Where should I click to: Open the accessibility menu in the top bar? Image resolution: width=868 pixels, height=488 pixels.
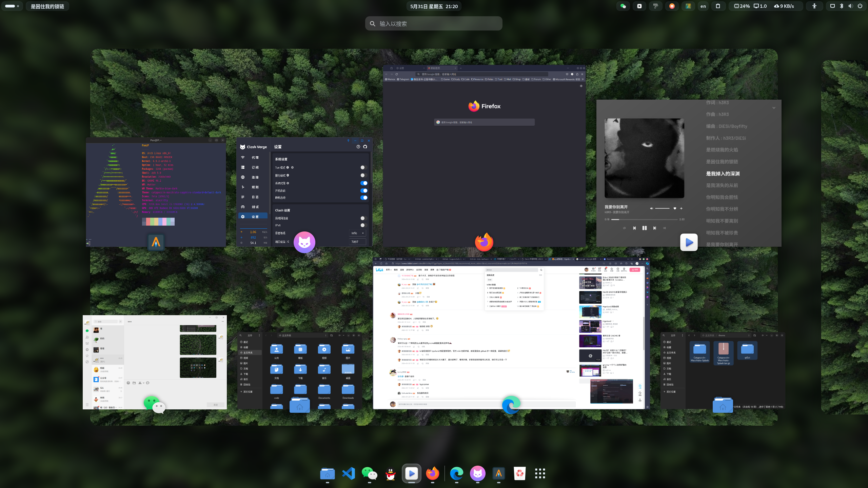[814, 6]
